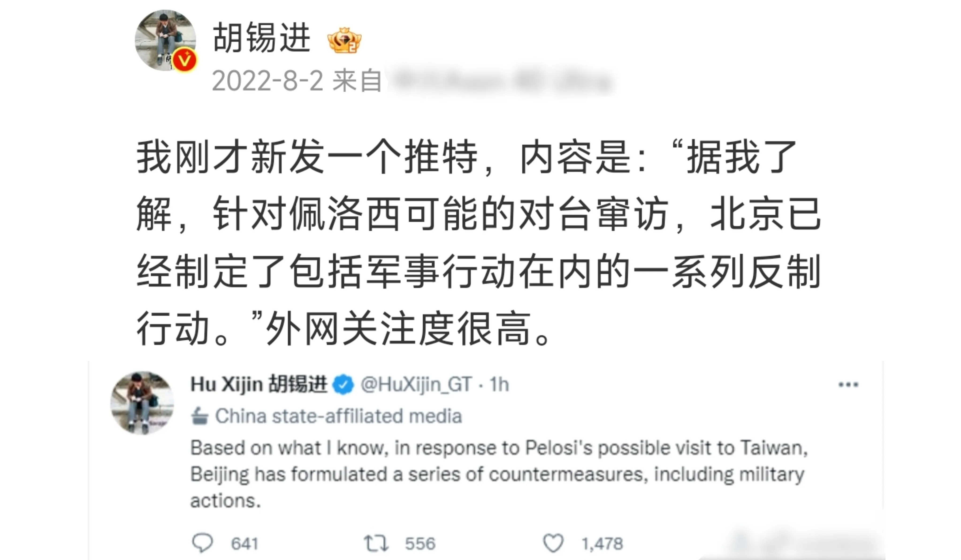This screenshot has width=961, height=560.
Task: Click the retweet arrows icon
Action: click(x=376, y=544)
